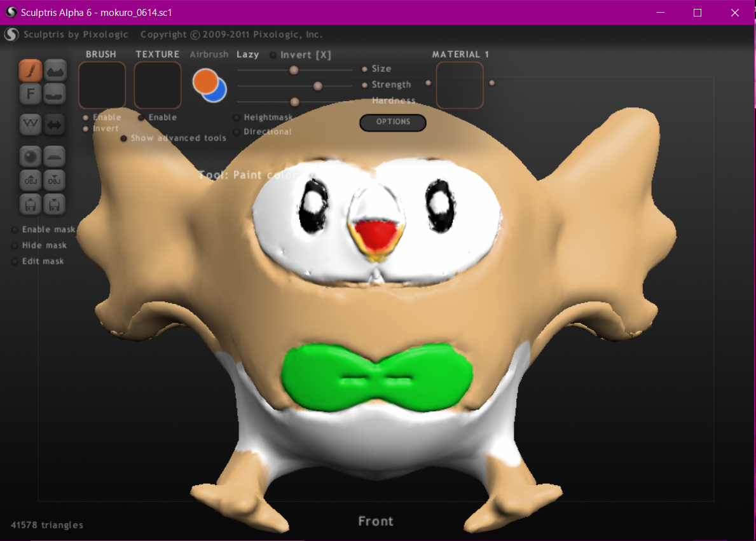756x541 pixels.
Task: Click the plane shape icon
Action: click(55, 157)
